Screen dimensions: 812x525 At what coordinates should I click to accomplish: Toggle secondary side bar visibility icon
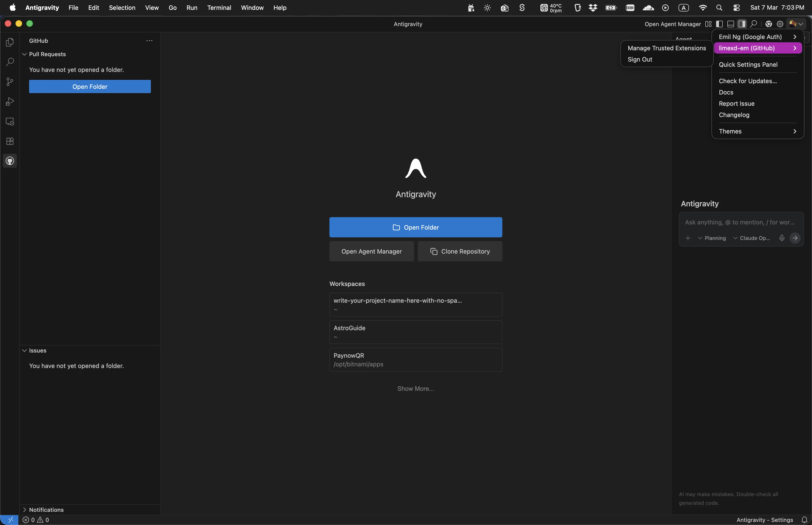(742, 24)
